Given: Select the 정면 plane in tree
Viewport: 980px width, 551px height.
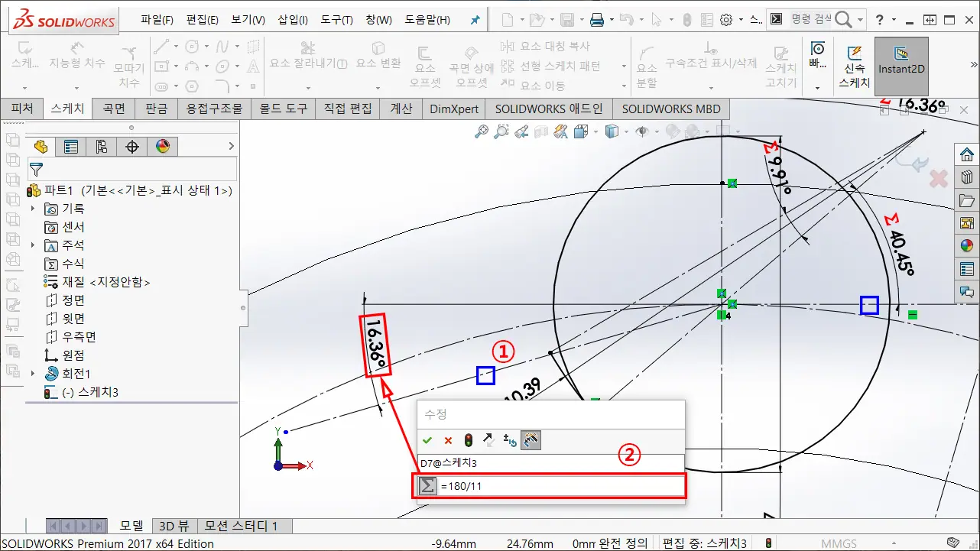Looking at the screenshot, I should 64,300.
